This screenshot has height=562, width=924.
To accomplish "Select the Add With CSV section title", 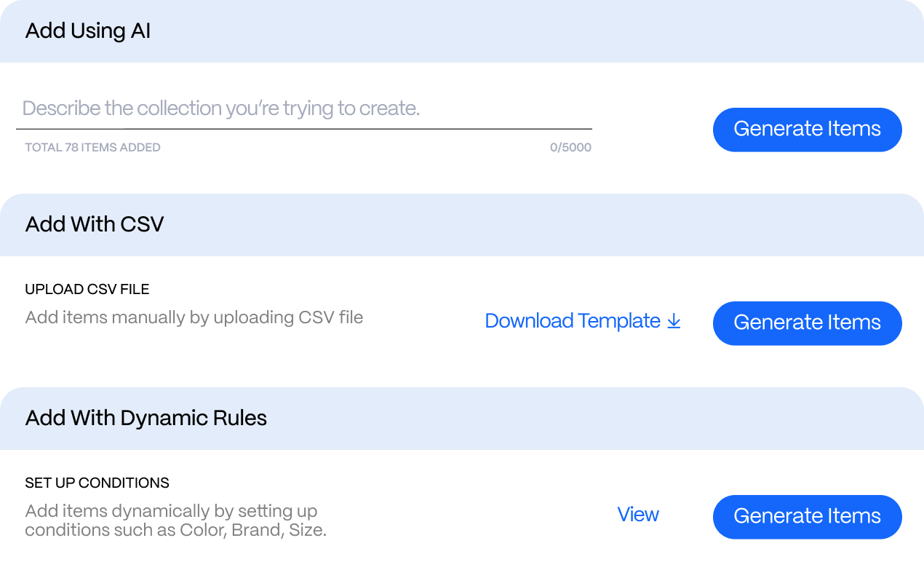I will click(x=95, y=224).
